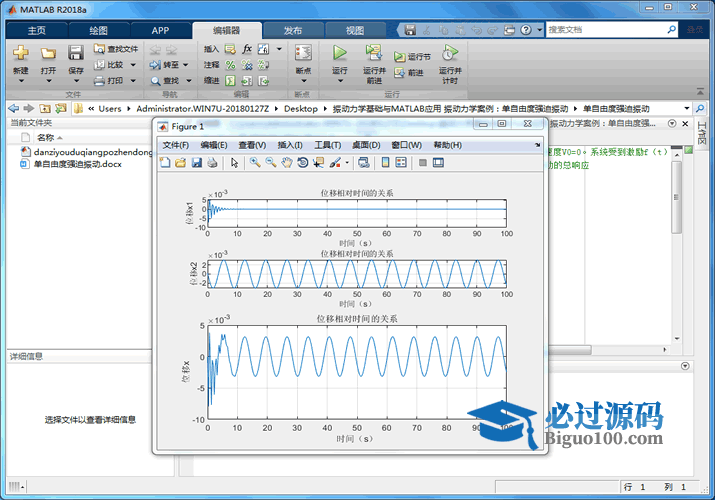Toggle the Rotate 3D tool in Figure 1

(x=302, y=163)
